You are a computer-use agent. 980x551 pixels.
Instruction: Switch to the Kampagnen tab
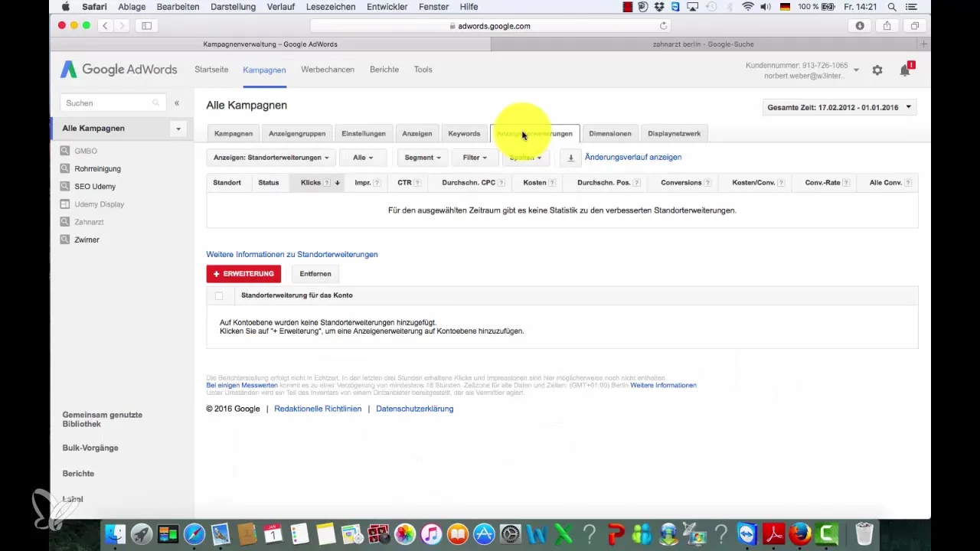(x=234, y=133)
